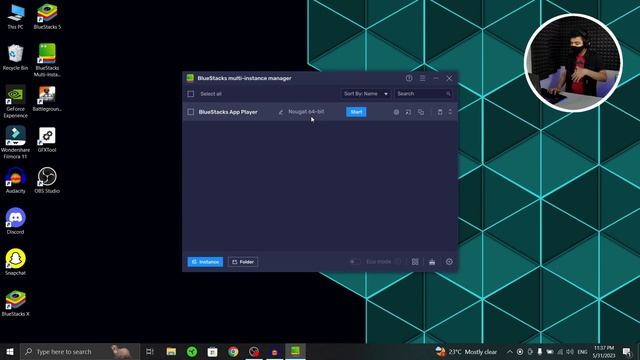Open clock and date flyout
640x360 pixels.
click(x=604, y=351)
